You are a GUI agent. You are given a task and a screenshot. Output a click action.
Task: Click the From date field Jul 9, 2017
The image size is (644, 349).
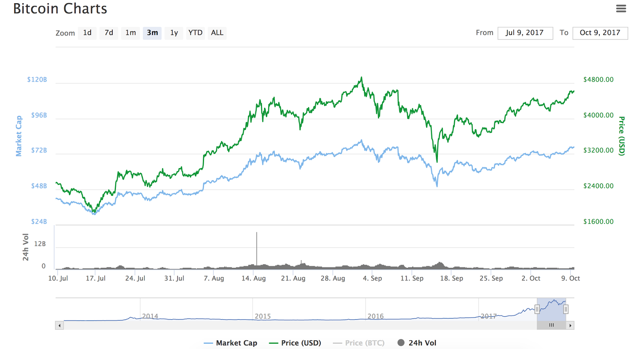[525, 33]
